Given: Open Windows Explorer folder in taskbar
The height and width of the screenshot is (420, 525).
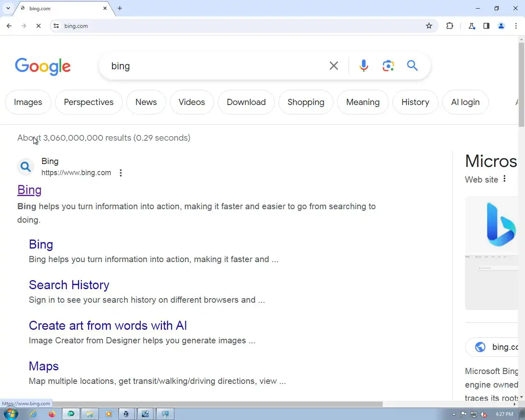Looking at the screenshot, I should pos(89,414).
